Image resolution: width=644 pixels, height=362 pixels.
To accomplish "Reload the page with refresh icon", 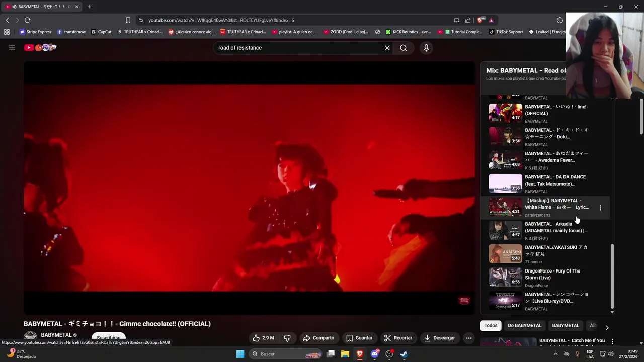I will click(27, 20).
